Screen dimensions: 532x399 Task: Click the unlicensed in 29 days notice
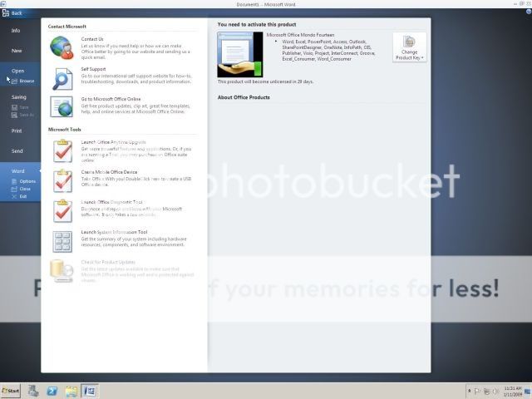pyautogui.click(x=265, y=81)
